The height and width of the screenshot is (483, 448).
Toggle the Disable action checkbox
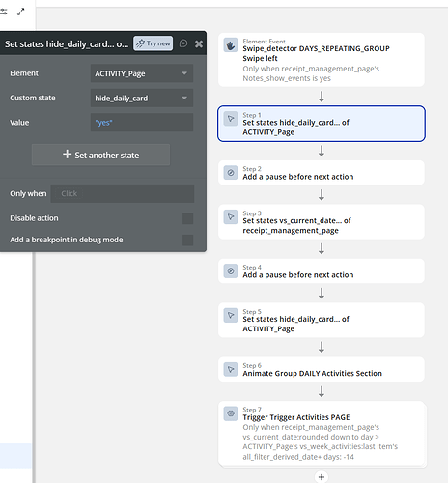[188, 218]
